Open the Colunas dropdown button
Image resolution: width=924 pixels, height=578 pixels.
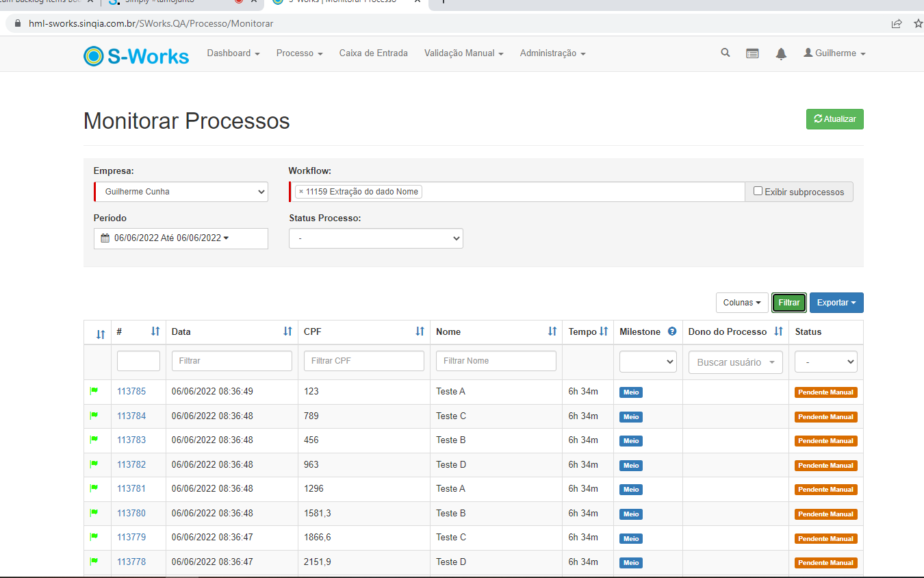pyautogui.click(x=741, y=303)
